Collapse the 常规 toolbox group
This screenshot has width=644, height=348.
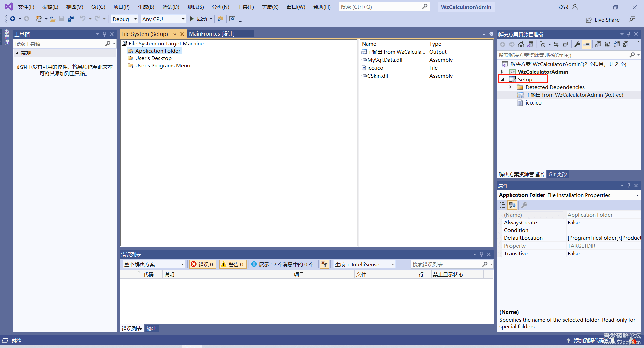(x=17, y=53)
